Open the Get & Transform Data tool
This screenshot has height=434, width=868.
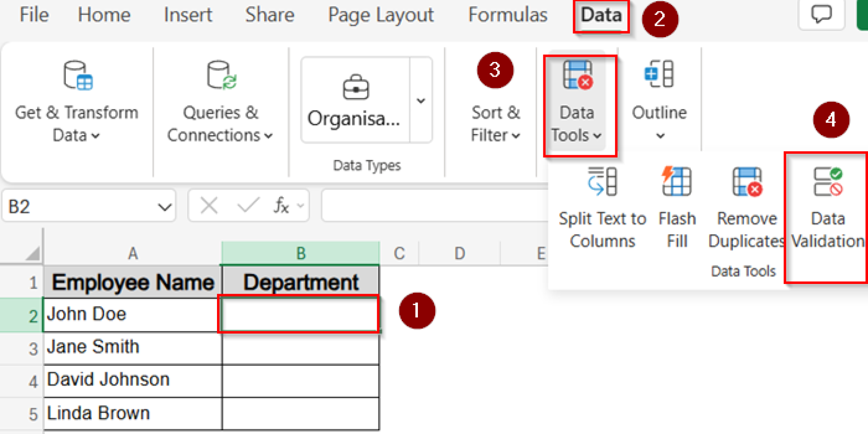[x=76, y=102]
